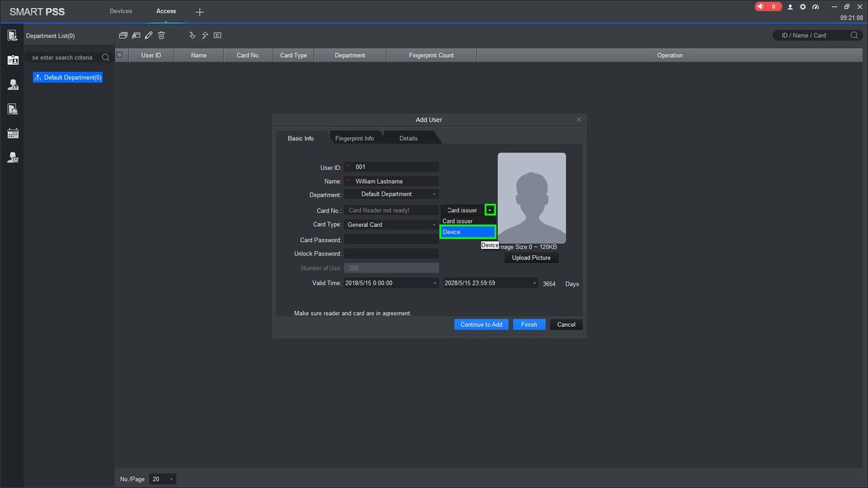The image size is (868, 488).
Task: Switch to the Fingerprint Info tab
Action: click(354, 138)
